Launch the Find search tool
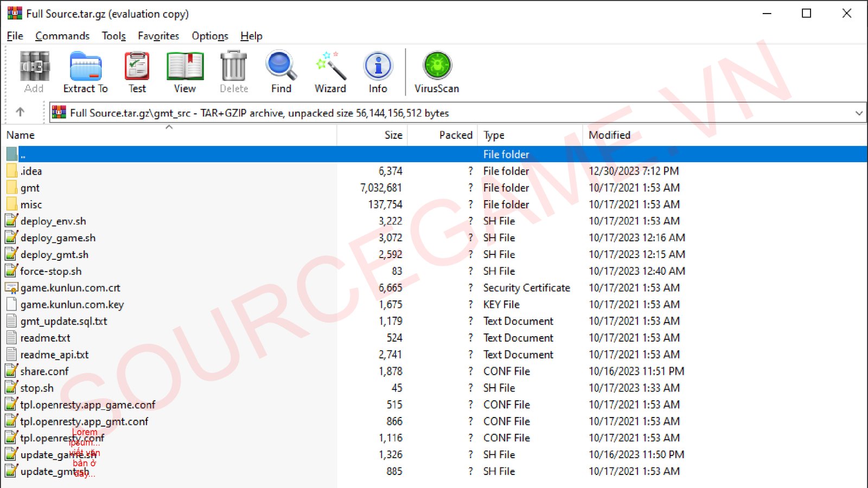The width and height of the screenshot is (868, 488). (x=281, y=72)
